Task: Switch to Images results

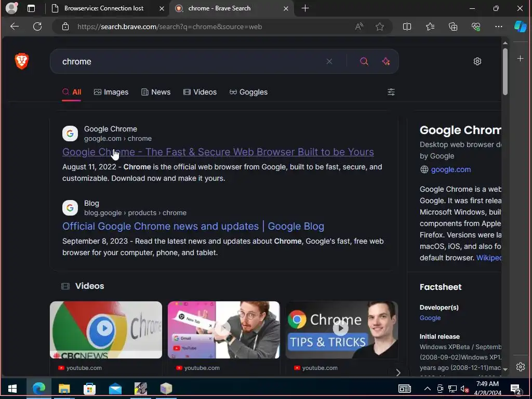Action: coord(111,92)
